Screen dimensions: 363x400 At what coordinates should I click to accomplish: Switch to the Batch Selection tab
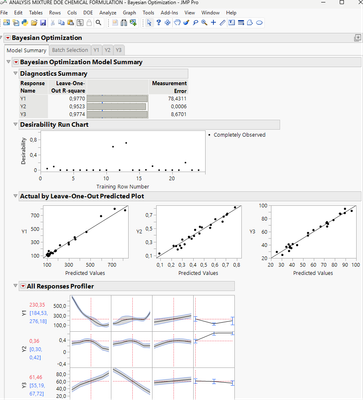click(70, 50)
